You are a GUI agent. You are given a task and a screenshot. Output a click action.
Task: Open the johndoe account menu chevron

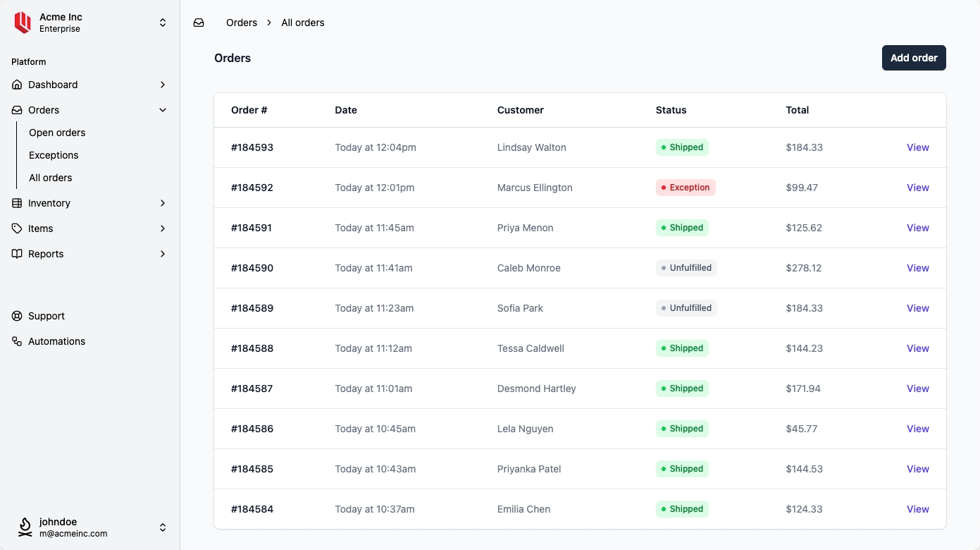point(163,527)
